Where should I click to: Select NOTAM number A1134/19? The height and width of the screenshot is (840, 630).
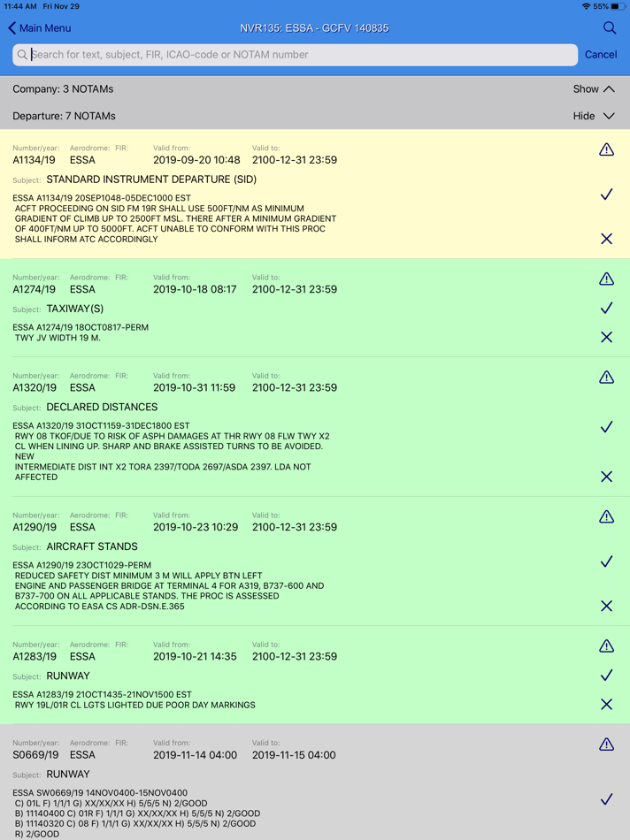pyautogui.click(x=34, y=160)
